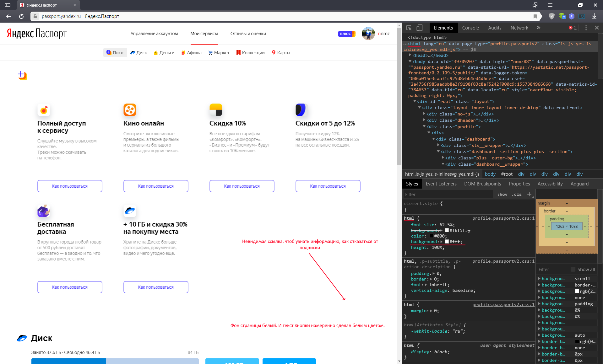Click the new style rule plus icon
Viewport: 603px width, 364px height.
[529, 194]
